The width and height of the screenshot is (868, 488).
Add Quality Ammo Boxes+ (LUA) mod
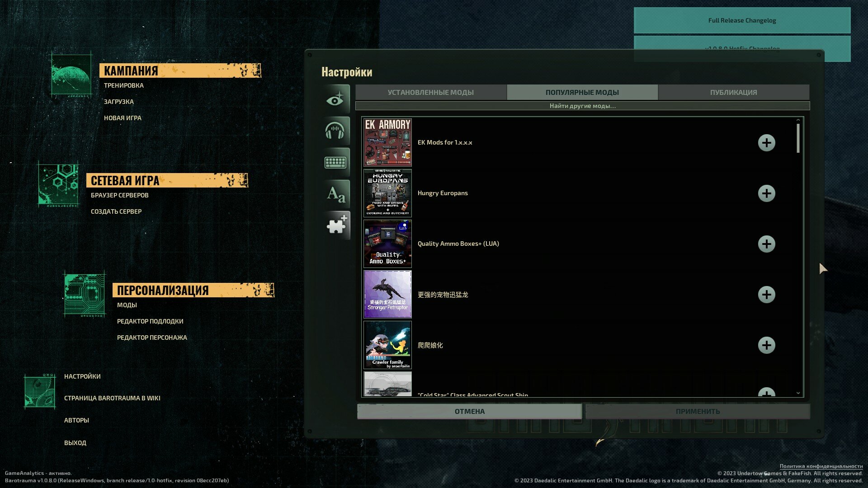point(766,244)
